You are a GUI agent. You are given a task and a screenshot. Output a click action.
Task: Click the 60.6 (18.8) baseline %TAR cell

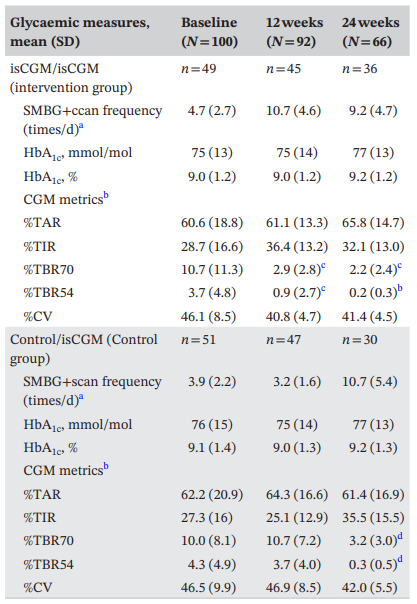pos(212,223)
